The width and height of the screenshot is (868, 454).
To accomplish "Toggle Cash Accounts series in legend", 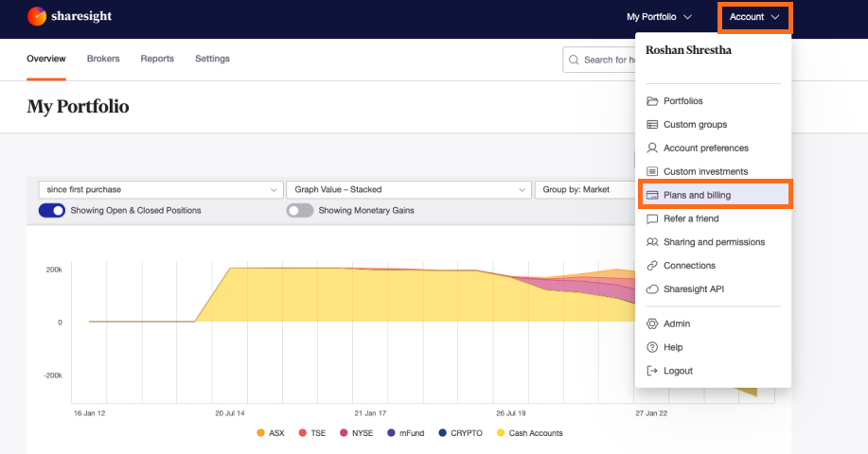I will tap(530, 433).
